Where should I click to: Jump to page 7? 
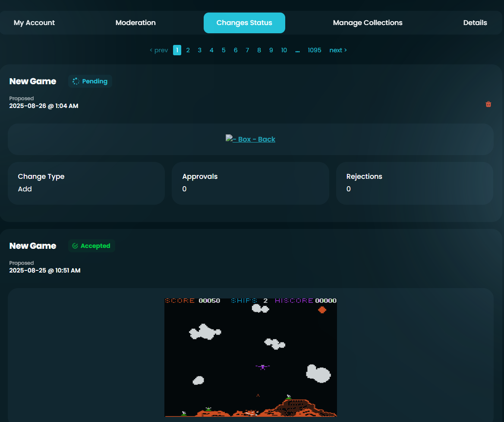click(247, 50)
